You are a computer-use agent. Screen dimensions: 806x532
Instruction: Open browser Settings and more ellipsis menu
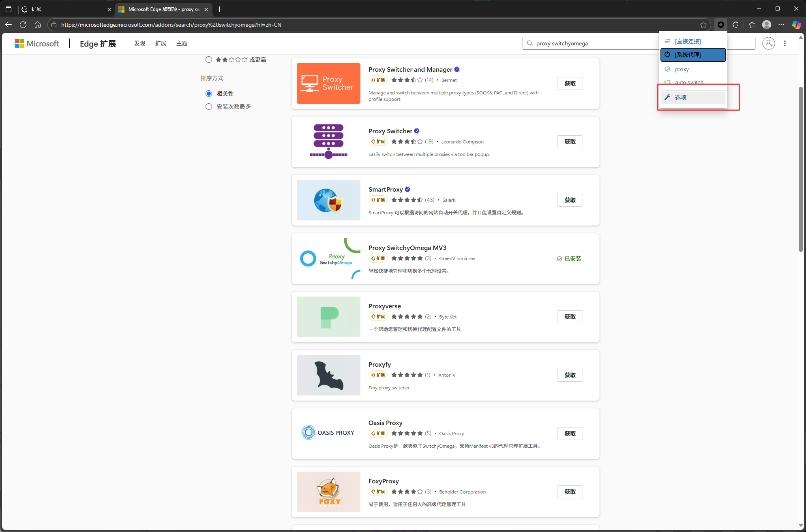click(781, 25)
